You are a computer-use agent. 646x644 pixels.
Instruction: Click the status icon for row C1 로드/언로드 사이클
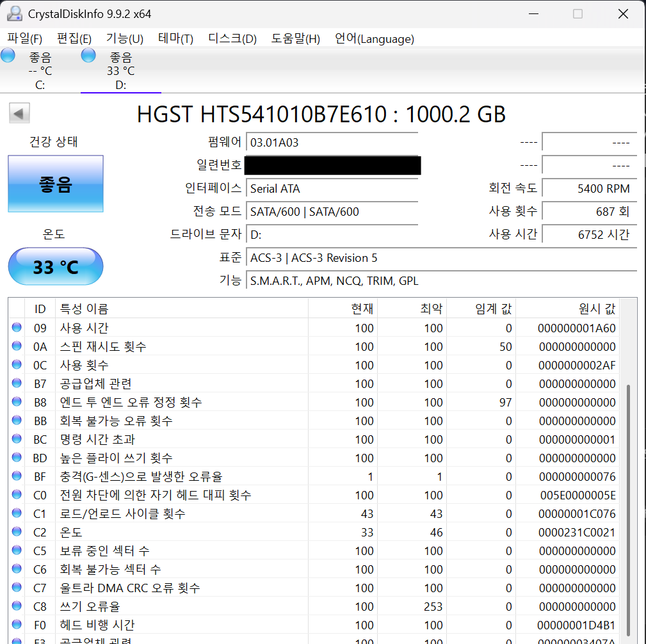coord(17,513)
